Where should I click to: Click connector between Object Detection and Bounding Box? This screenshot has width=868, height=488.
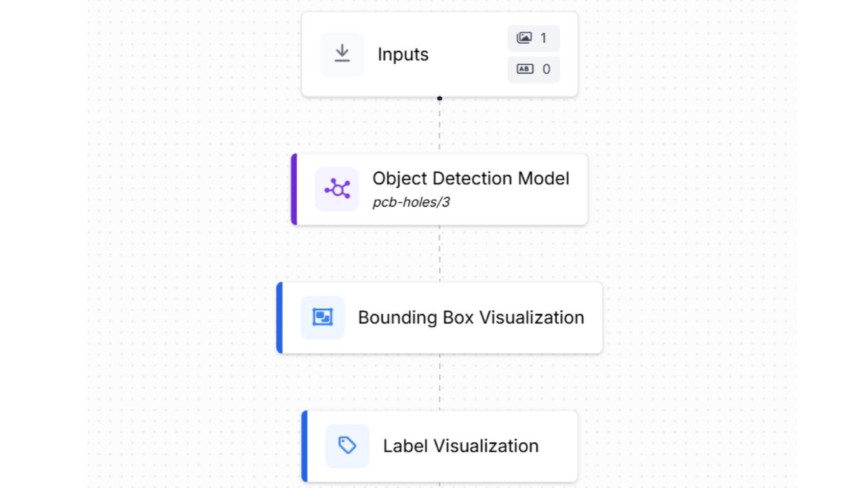click(x=439, y=254)
